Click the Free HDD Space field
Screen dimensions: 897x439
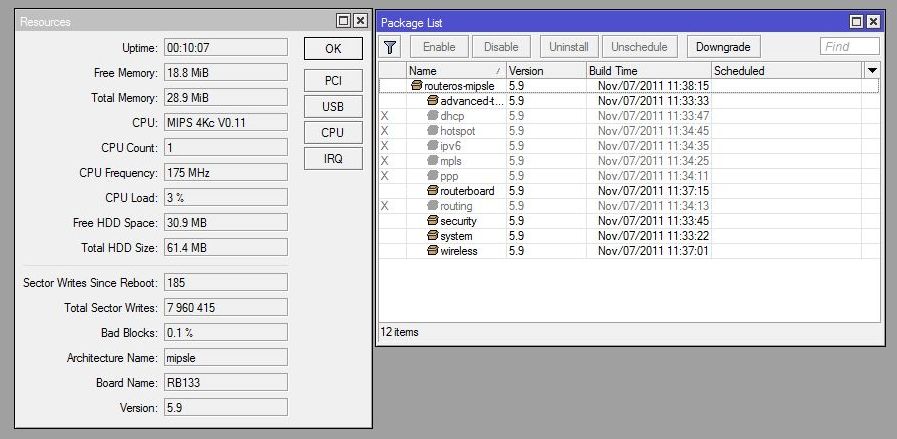pos(226,223)
